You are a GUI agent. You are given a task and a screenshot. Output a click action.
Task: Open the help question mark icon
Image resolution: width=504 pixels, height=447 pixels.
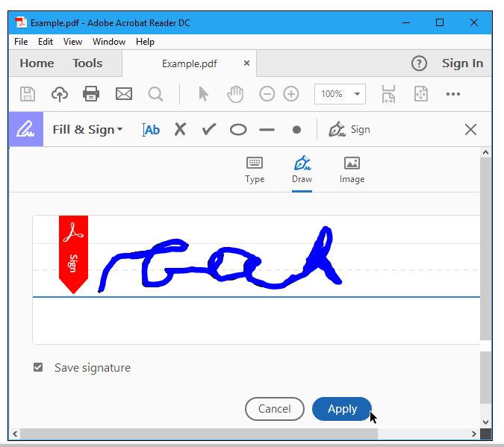[419, 63]
